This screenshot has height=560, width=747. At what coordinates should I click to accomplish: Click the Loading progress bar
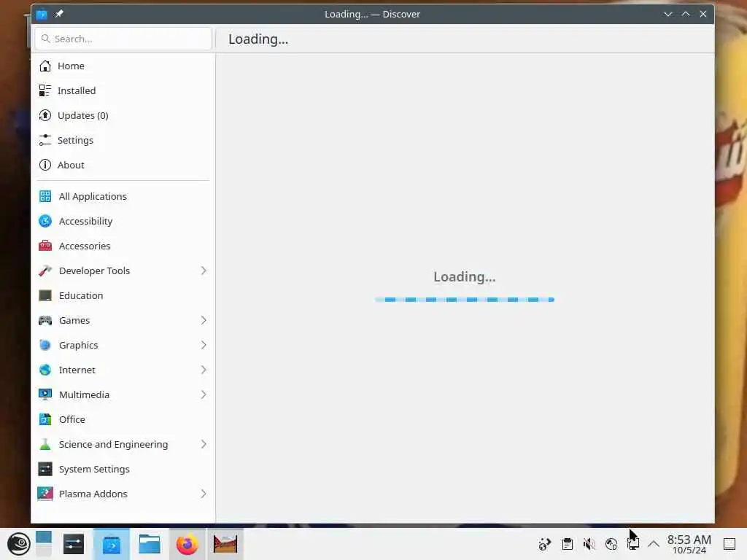465,300
